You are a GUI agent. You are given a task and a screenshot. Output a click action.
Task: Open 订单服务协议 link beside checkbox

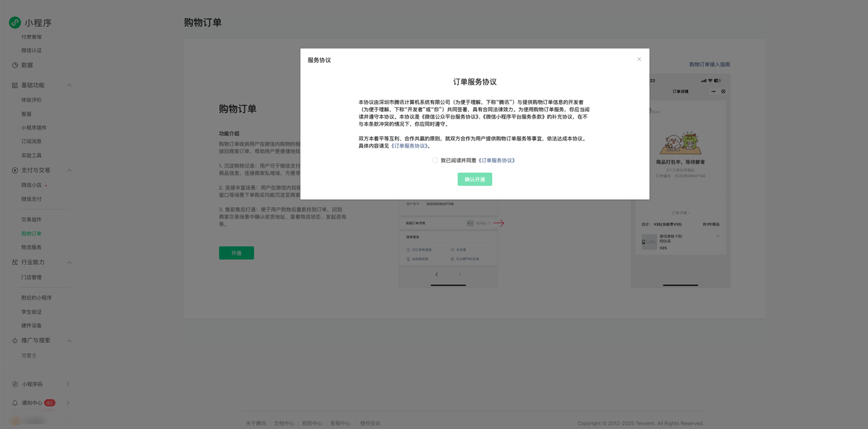coord(497,160)
